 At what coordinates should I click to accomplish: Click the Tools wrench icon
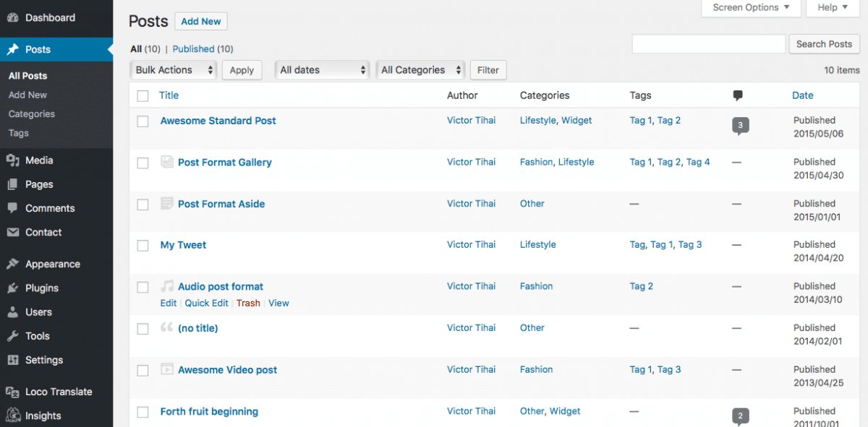coord(12,336)
